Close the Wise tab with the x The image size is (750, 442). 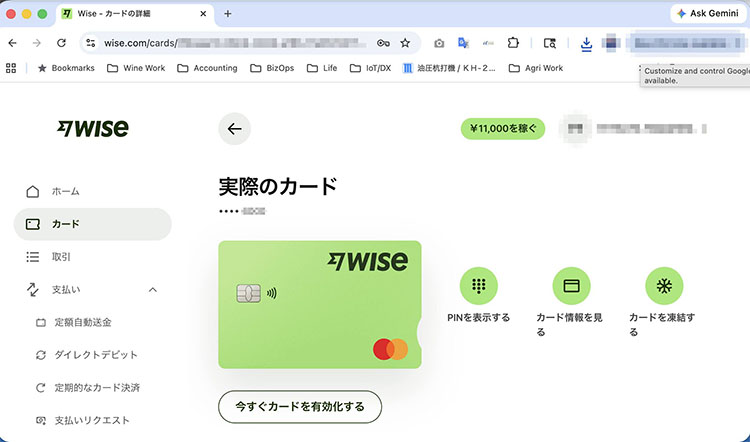(203, 14)
